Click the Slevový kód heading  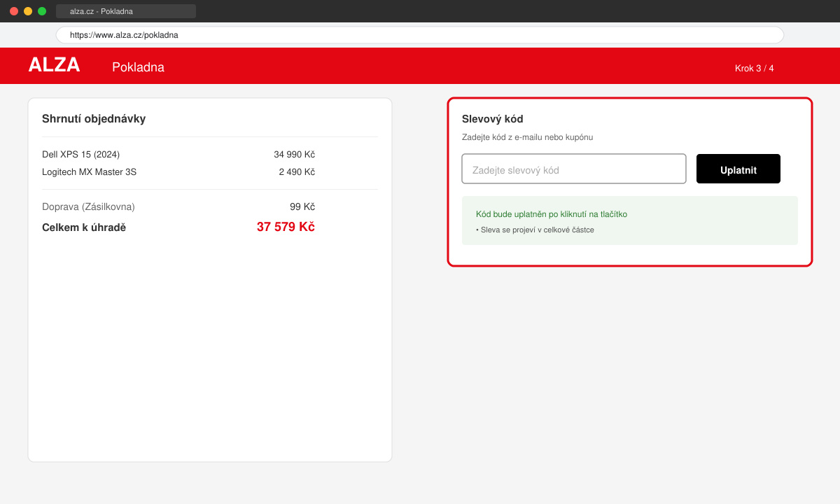(x=492, y=119)
